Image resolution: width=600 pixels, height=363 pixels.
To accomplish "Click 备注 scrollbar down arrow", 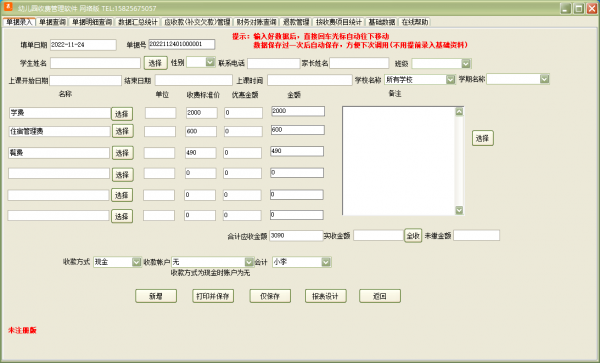I will tap(459, 210).
